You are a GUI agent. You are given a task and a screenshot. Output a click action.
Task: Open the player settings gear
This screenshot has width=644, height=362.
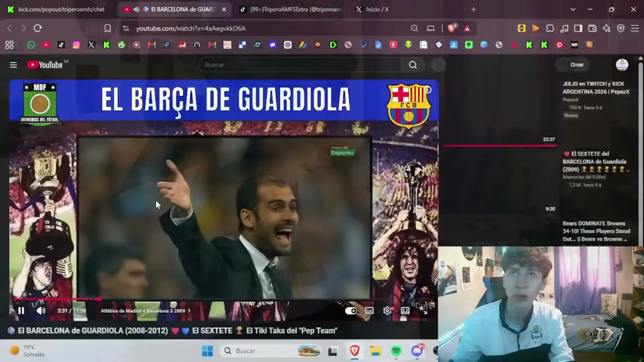click(x=387, y=311)
